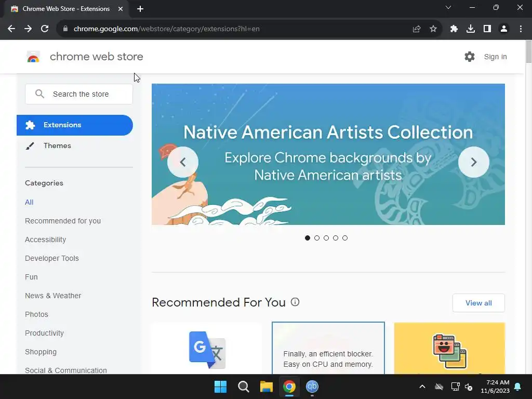Click the Chrome Web Store logo

coord(33,57)
